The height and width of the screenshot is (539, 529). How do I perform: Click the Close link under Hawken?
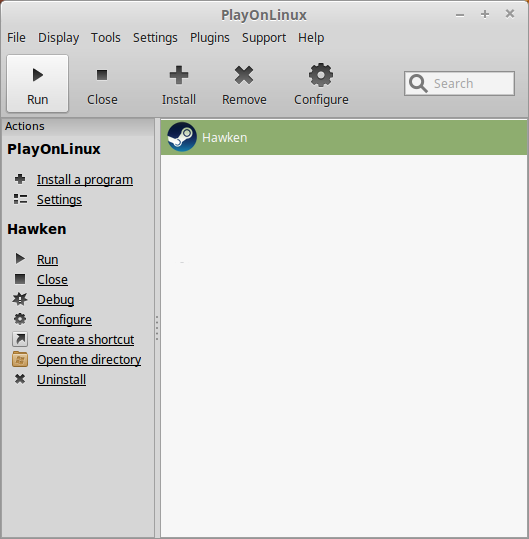(52, 279)
